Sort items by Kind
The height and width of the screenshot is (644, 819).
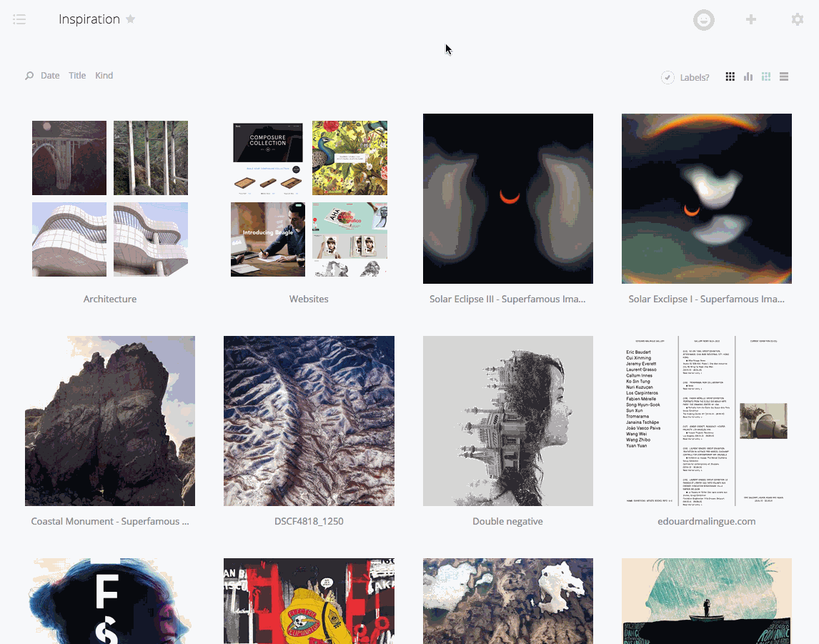(104, 76)
